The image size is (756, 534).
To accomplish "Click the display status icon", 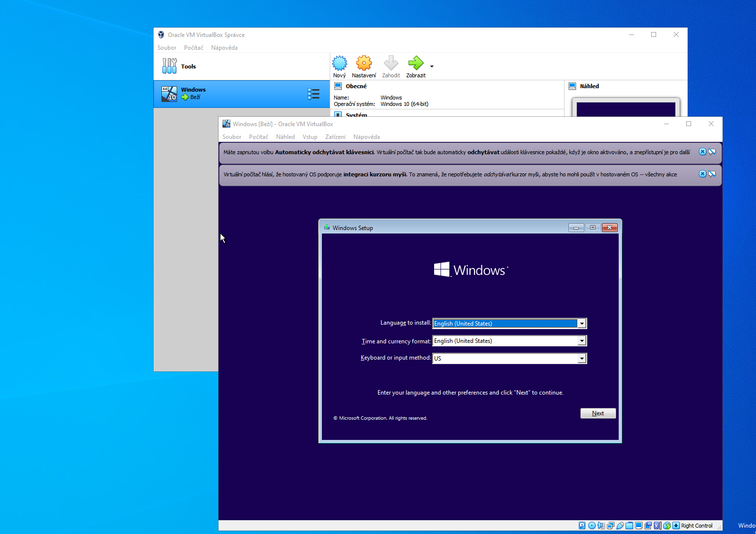I will tap(638, 526).
